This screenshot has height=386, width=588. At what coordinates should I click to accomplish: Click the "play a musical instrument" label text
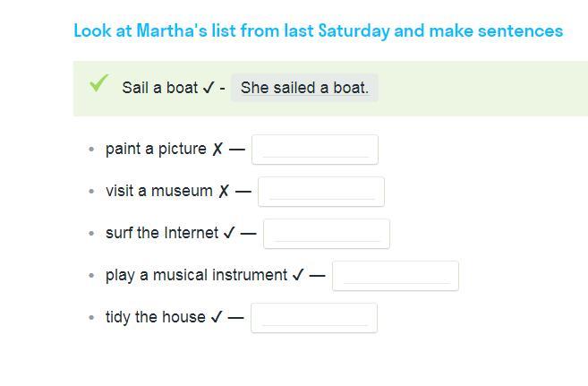[x=196, y=275]
